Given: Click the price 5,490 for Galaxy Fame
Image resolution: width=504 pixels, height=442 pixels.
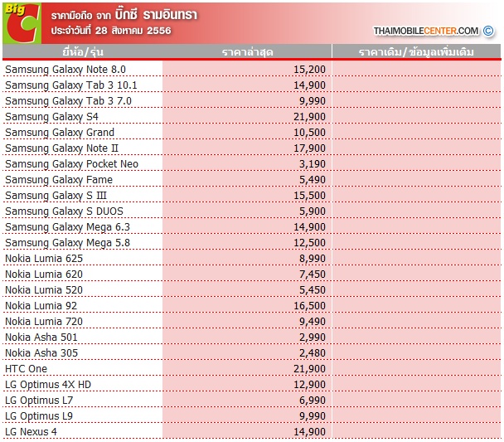Looking at the screenshot, I should click(x=313, y=180).
